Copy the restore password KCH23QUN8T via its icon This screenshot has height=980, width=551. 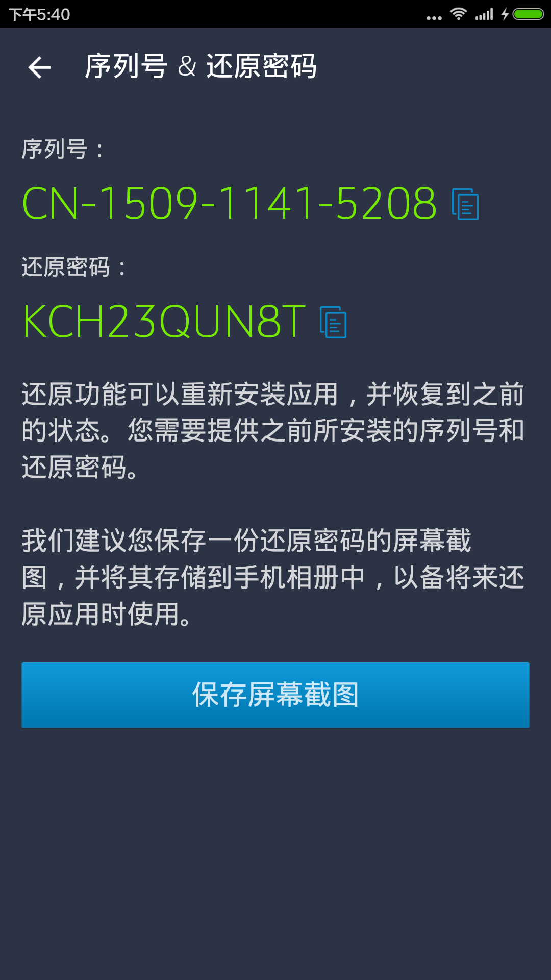point(333,322)
